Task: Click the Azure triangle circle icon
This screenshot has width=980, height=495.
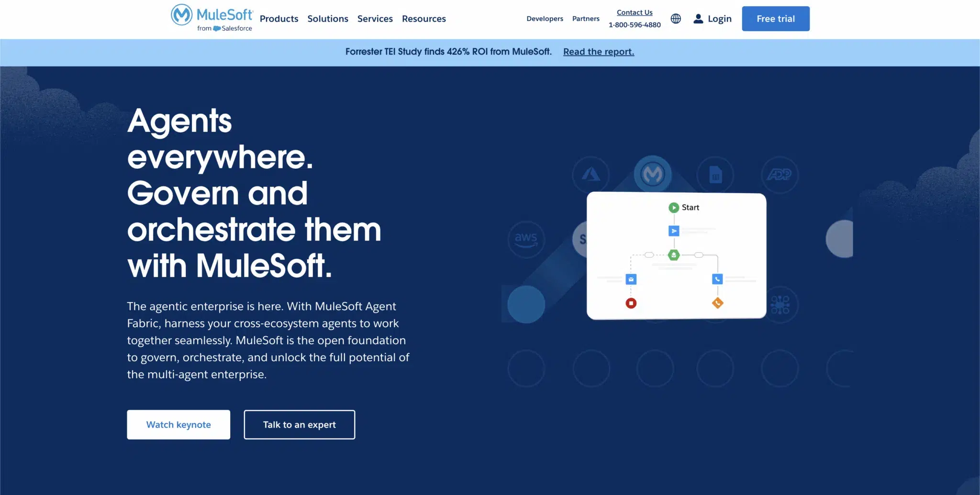Action: click(591, 175)
